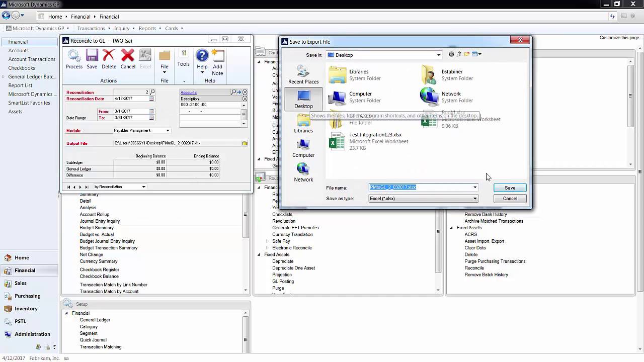Click the Accounts lookup magnifier icon
This screenshot has height=362, width=644.
(234, 93)
